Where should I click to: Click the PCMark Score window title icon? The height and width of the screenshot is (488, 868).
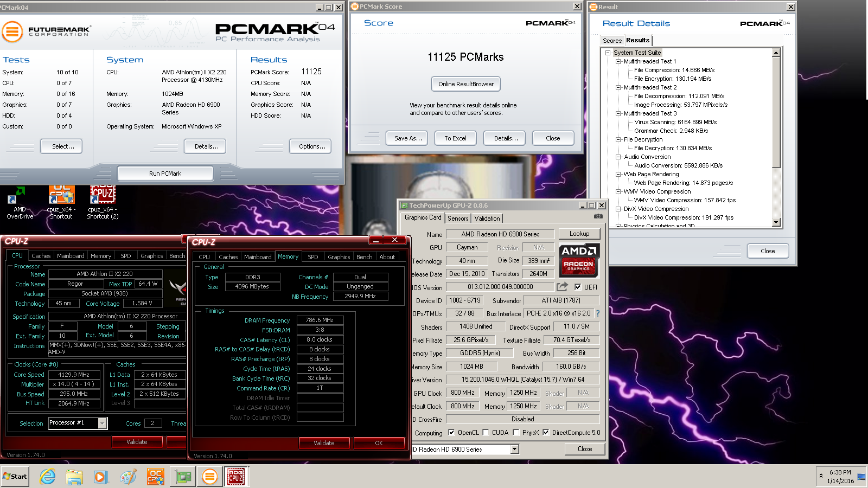(x=355, y=7)
